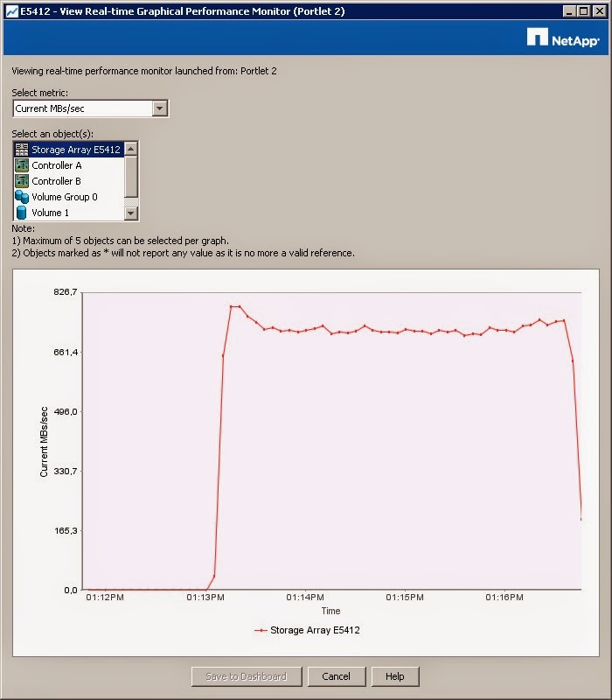Click the Controller A icon

click(21, 165)
